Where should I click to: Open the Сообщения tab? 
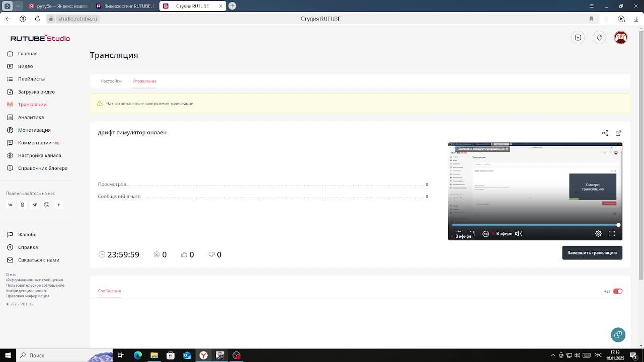[109, 291]
